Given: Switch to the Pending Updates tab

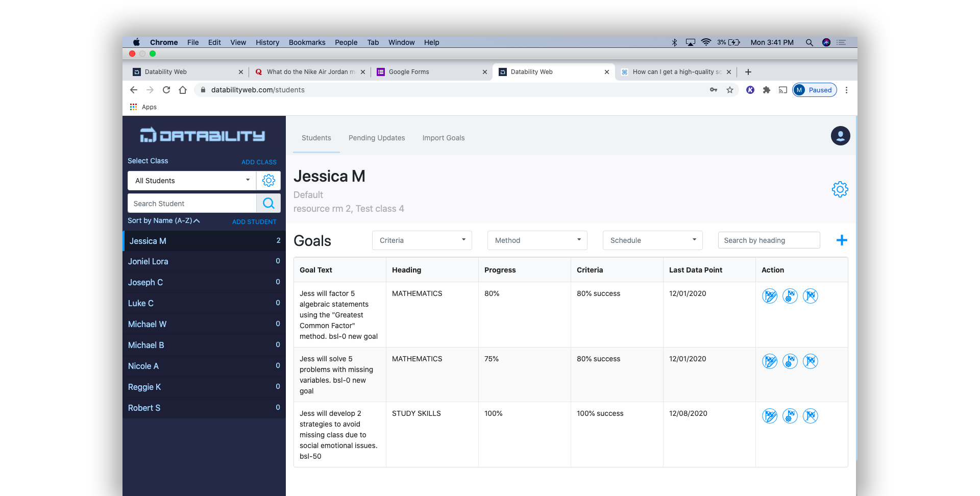Looking at the screenshot, I should (377, 138).
